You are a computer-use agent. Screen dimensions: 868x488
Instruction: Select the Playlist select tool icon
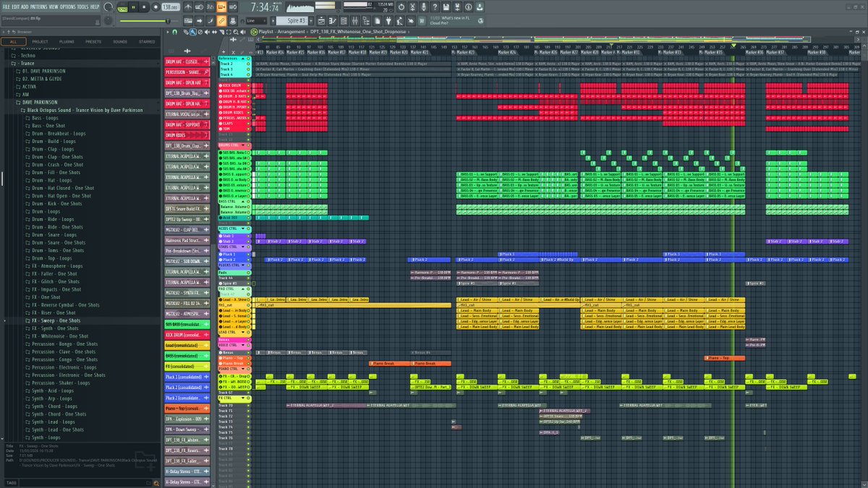pos(229,32)
